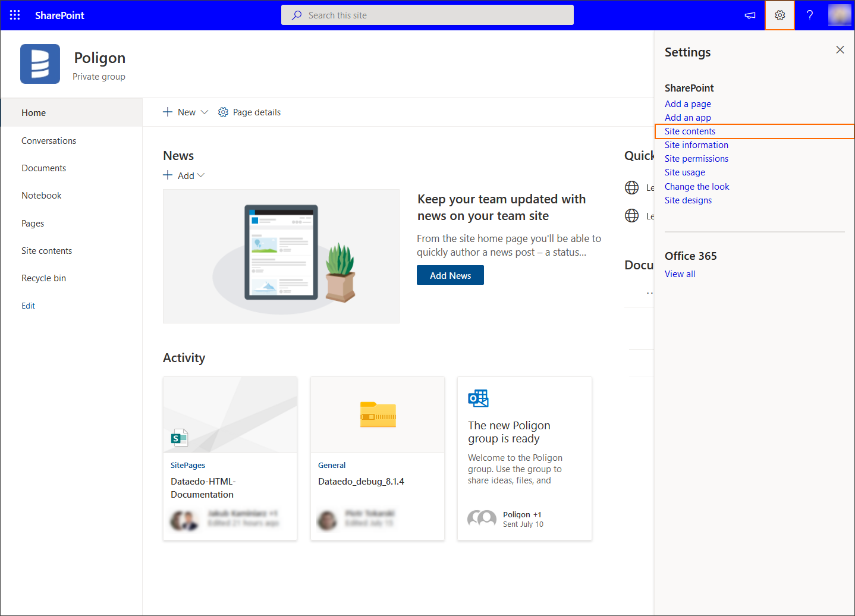Click View all under Office 365
Screen dimensions: 855x616
(680, 274)
